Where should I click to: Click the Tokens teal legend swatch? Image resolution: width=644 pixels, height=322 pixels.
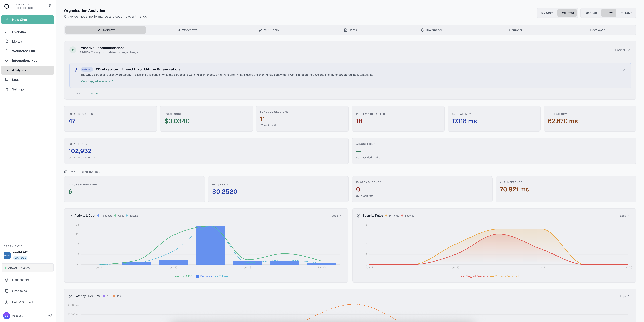217,276
